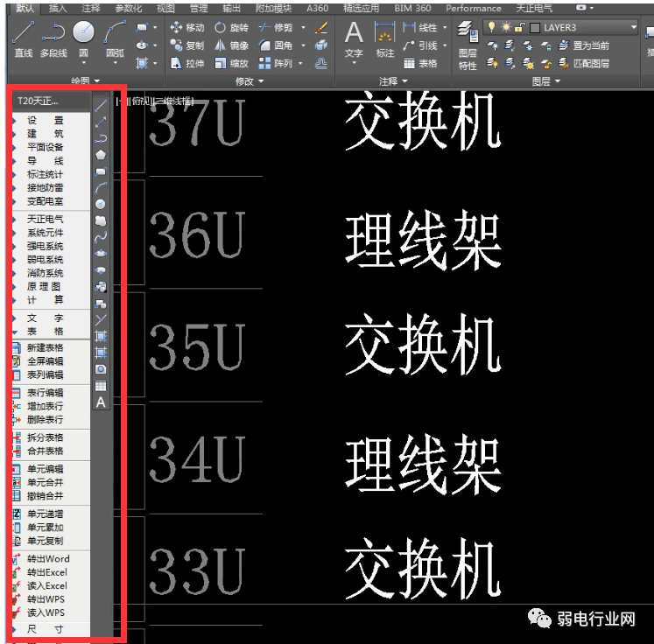Click the A text icon in vertical toolbar
654x644 pixels.
point(101,402)
